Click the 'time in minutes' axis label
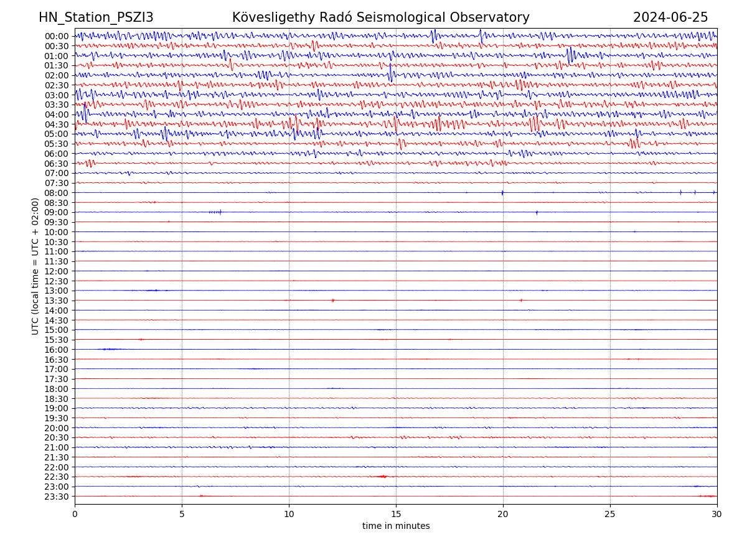 pyautogui.click(x=396, y=526)
